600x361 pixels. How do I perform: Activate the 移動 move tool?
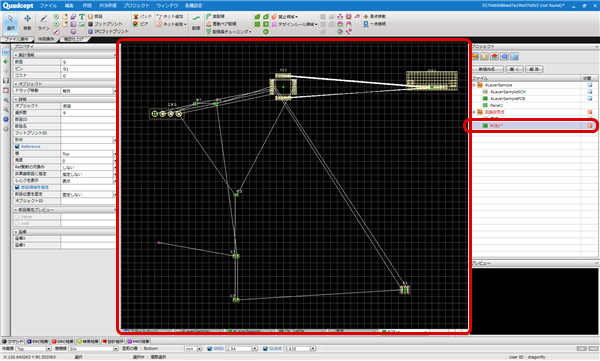tap(27, 23)
